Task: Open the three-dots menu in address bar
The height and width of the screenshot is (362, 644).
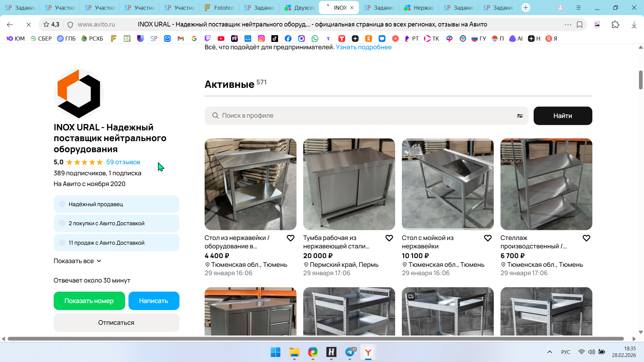Action: [x=568, y=24]
